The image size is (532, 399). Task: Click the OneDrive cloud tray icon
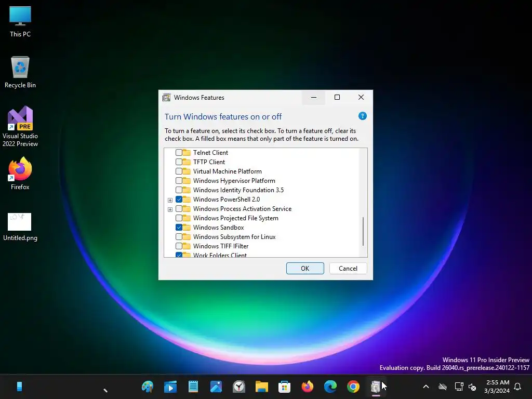pyautogui.click(x=443, y=387)
